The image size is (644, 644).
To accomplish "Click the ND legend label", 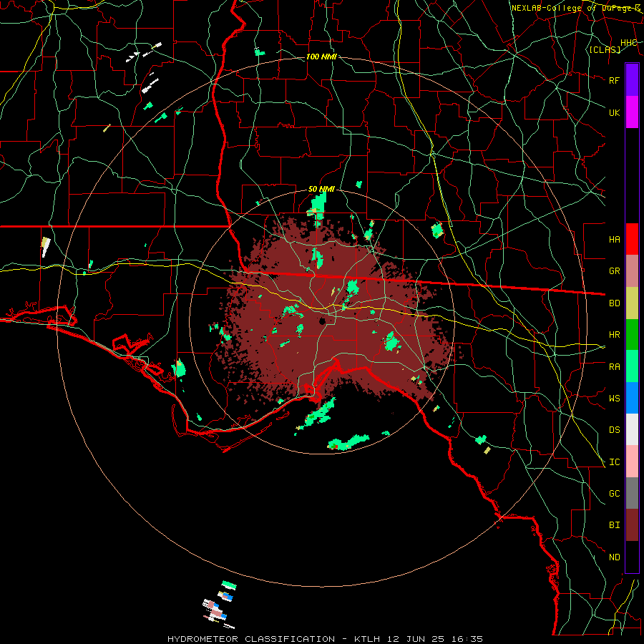I will click(x=614, y=557).
